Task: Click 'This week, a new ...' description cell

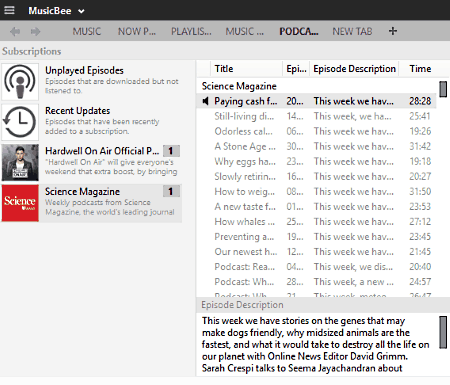Action: click(354, 282)
